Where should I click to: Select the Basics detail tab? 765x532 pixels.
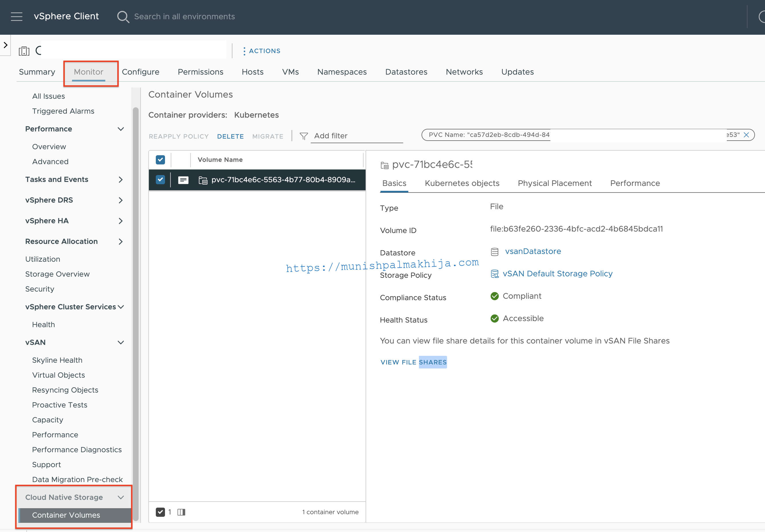pyautogui.click(x=394, y=183)
